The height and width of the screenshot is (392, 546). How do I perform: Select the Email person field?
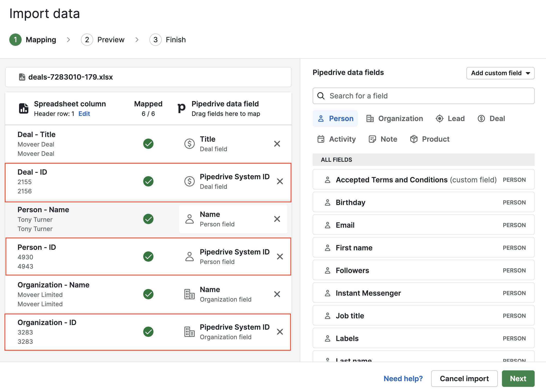point(423,225)
